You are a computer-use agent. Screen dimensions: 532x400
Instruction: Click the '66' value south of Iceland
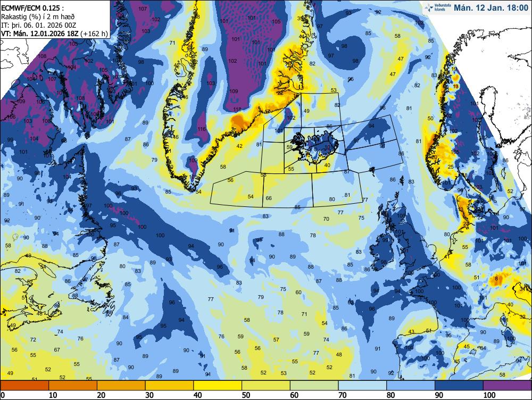click(269, 198)
